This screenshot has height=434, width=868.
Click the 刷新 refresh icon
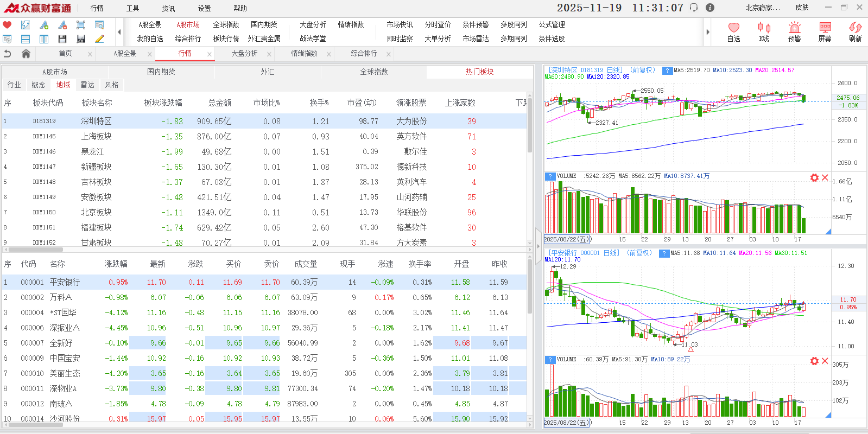pyautogui.click(x=855, y=31)
